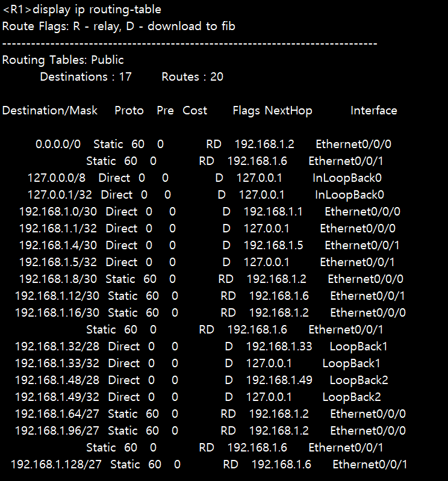Click the 'Cost' column header
This screenshot has height=481, width=448.
click(195, 110)
